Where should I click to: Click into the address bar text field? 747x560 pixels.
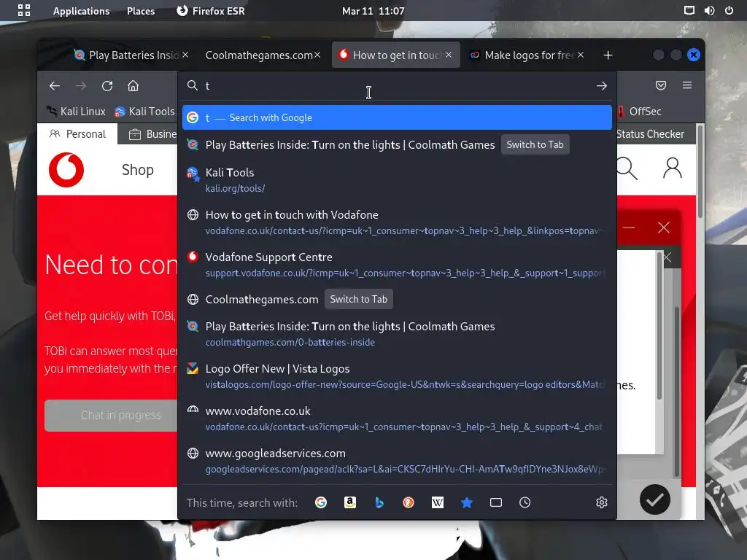pyautogui.click(x=395, y=86)
